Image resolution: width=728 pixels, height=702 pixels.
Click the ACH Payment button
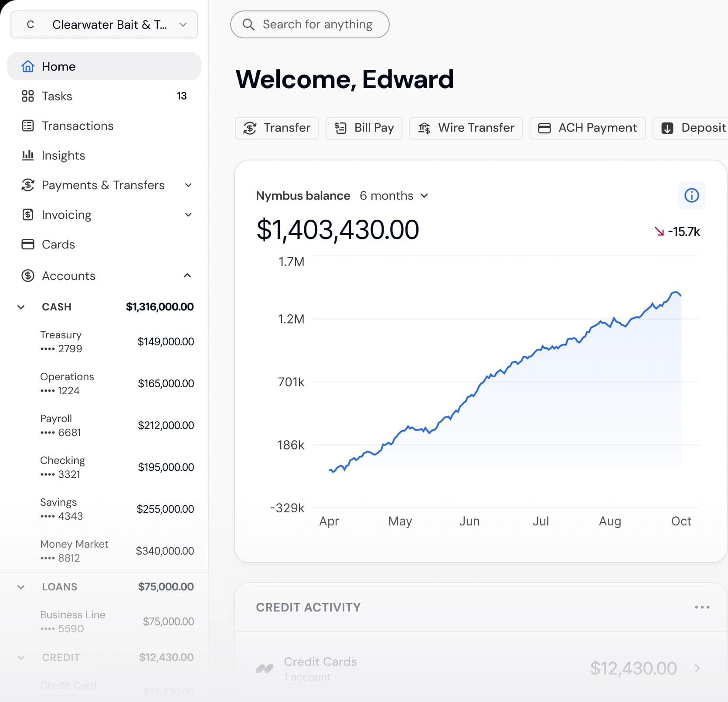[x=588, y=128]
